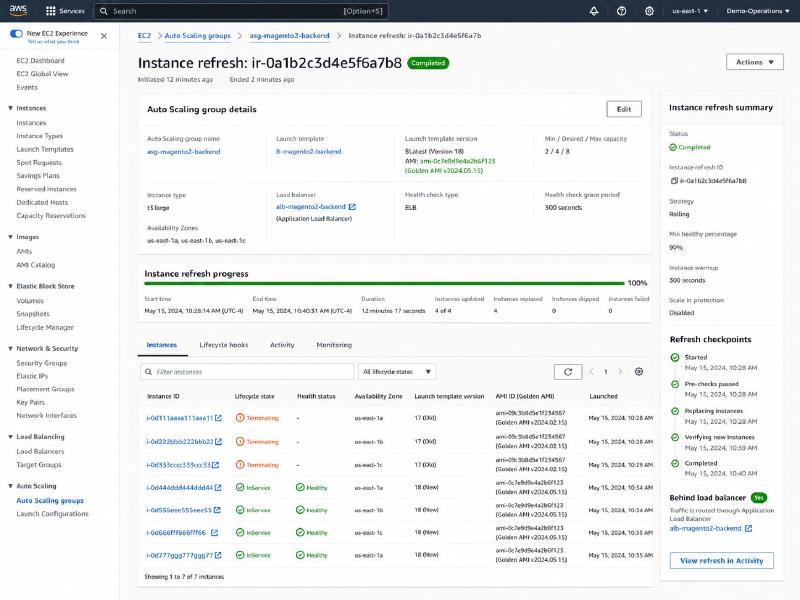Go to next page of instances
800x600 pixels.
[x=620, y=372]
